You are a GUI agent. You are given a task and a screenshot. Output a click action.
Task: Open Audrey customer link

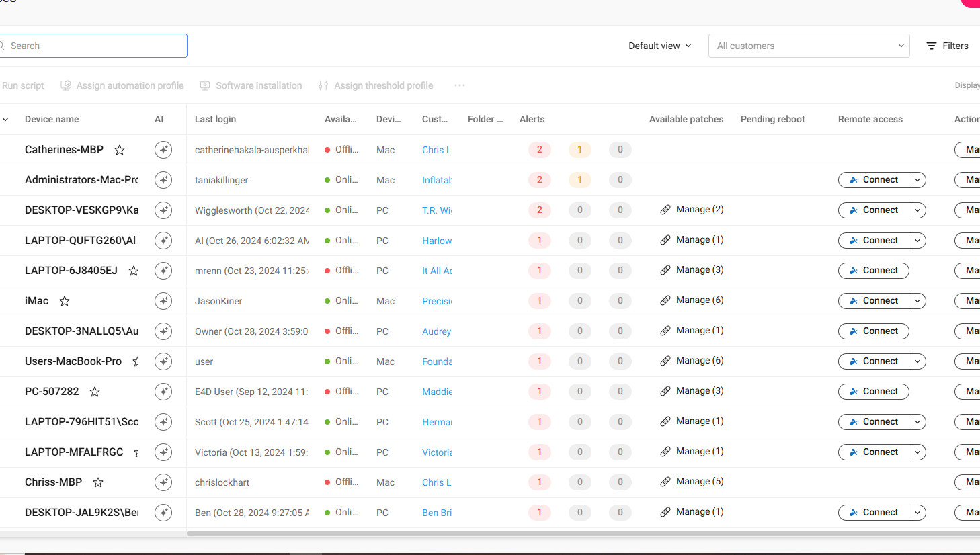click(437, 331)
